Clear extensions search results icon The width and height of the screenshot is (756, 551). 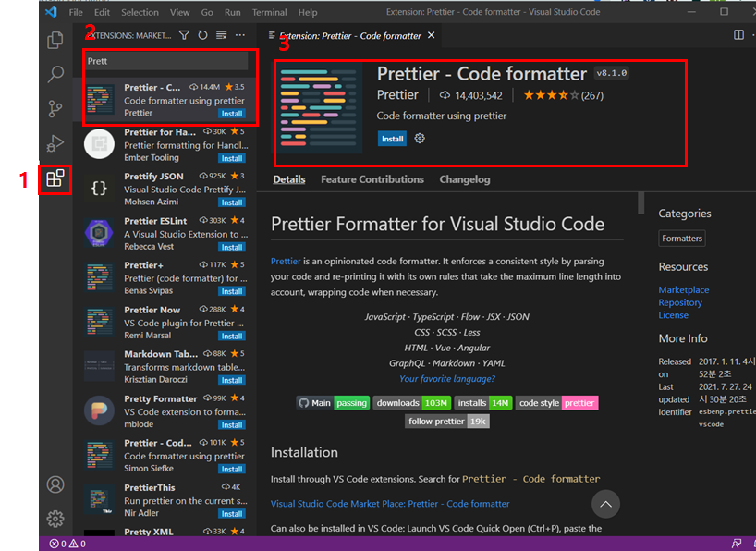pos(221,35)
